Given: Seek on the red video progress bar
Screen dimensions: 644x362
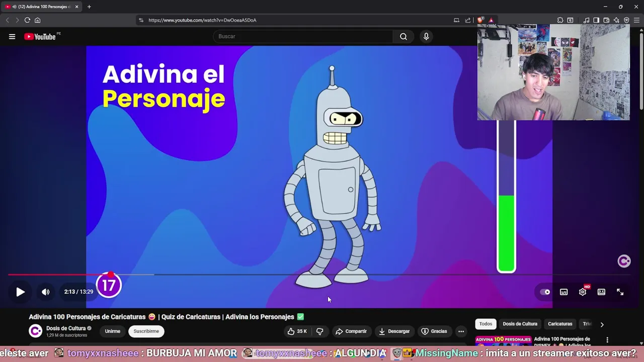Looking at the screenshot, I should coord(59,275).
